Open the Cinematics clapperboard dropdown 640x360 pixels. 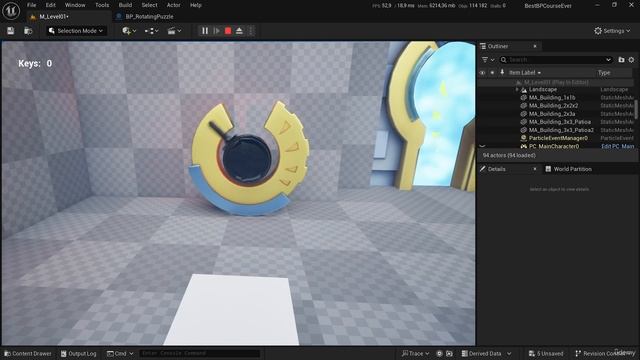pyautogui.click(x=174, y=31)
